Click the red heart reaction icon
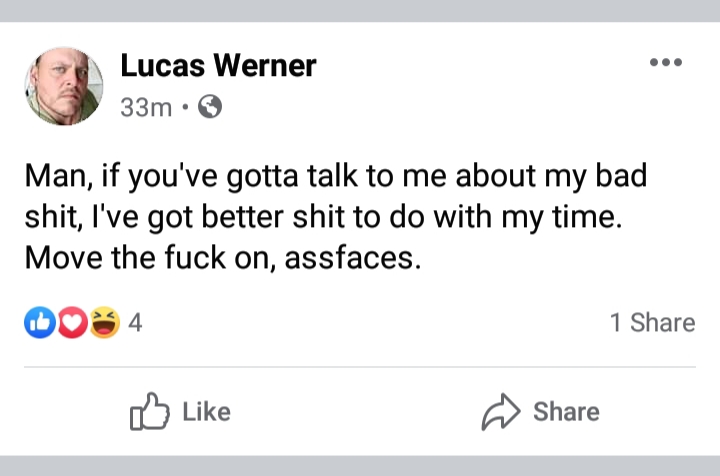720x476 pixels. click(72, 322)
